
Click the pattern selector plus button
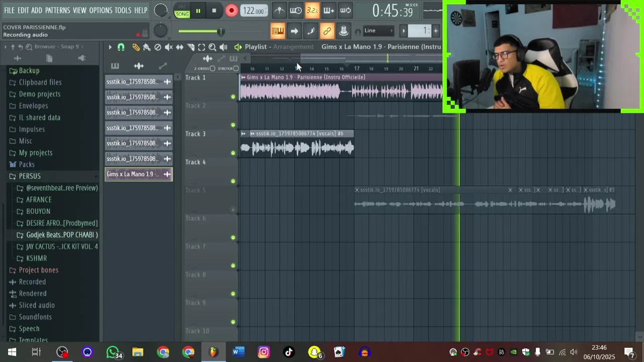pos(436,31)
